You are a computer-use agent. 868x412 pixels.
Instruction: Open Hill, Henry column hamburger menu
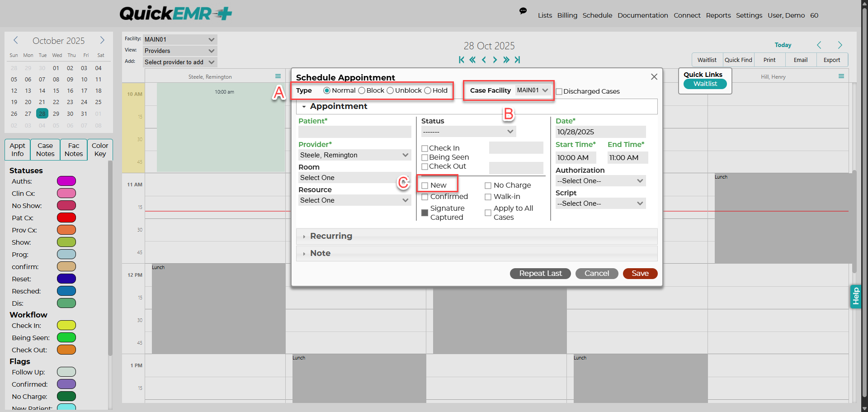point(841,76)
